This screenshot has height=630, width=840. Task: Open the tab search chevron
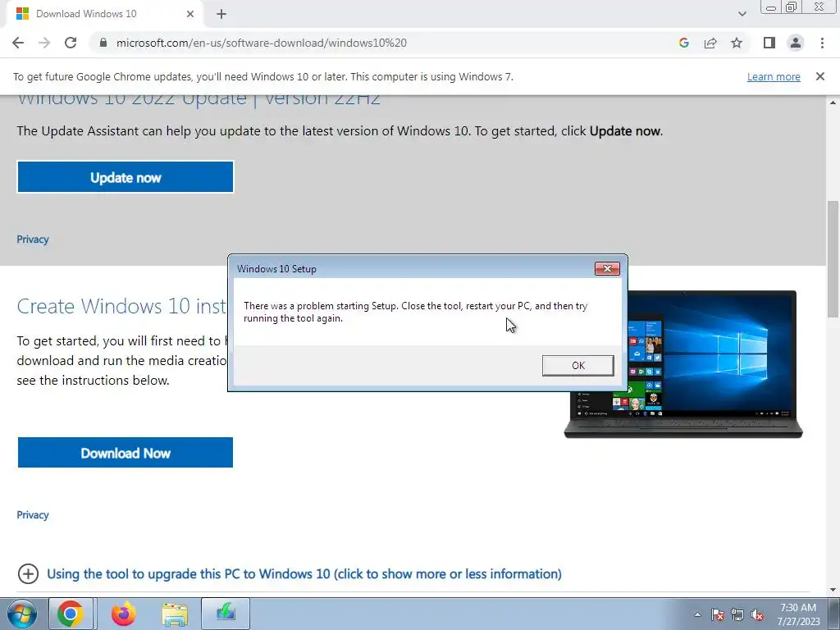tap(742, 14)
